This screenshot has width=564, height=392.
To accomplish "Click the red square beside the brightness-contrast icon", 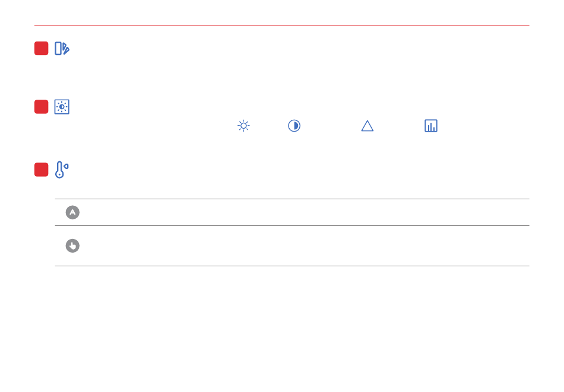I will pyautogui.click(x=42, y=107).
